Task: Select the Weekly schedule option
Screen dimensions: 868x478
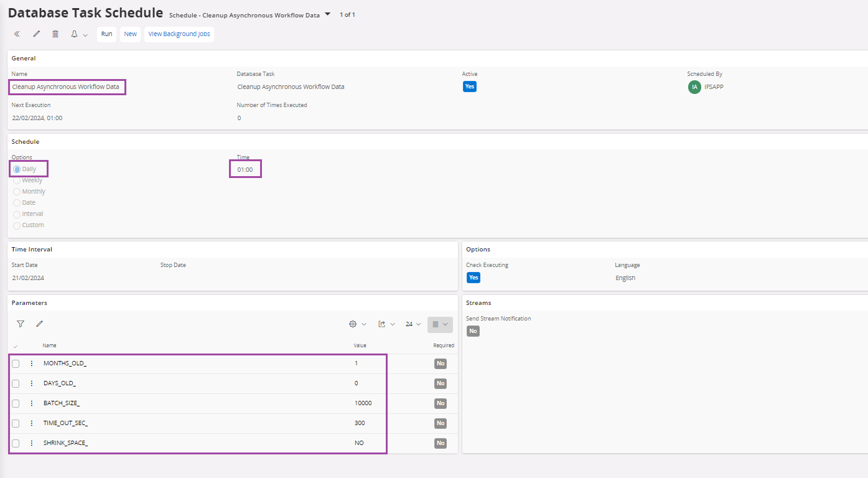Action: pyautogui.click(x=17, y=180)
